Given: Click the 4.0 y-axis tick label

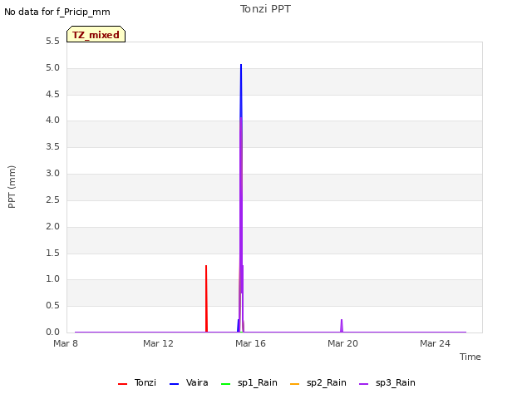Looking at the screenshot, I should click(x=52, y=121).
